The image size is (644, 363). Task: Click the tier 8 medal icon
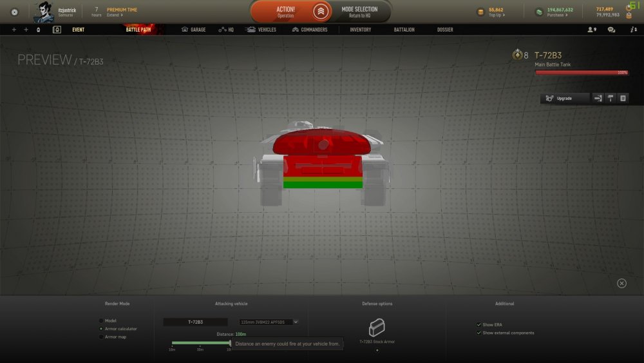tap(517, 55)
